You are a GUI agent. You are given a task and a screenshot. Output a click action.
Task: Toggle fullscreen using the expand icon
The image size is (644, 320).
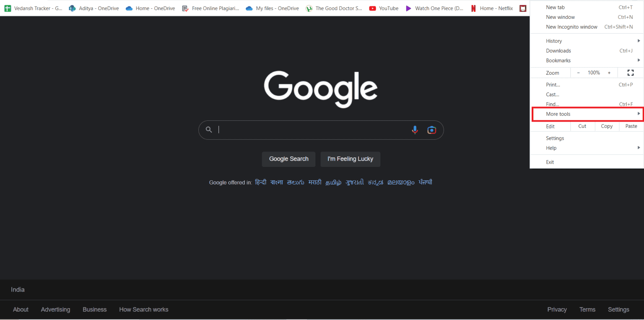630,73
